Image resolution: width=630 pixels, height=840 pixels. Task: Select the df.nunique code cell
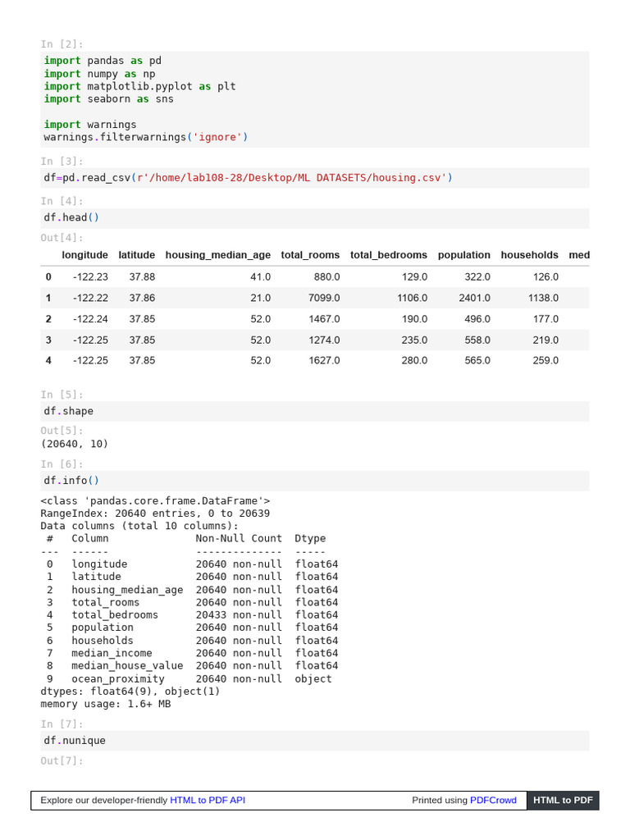pyautogui.click(x=315, y=740)
